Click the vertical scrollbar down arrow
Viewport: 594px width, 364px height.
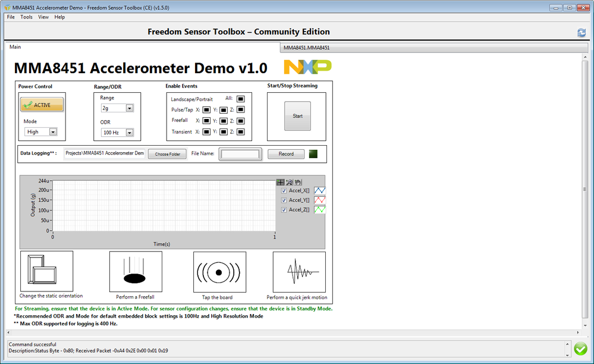(x=585, y=325)
